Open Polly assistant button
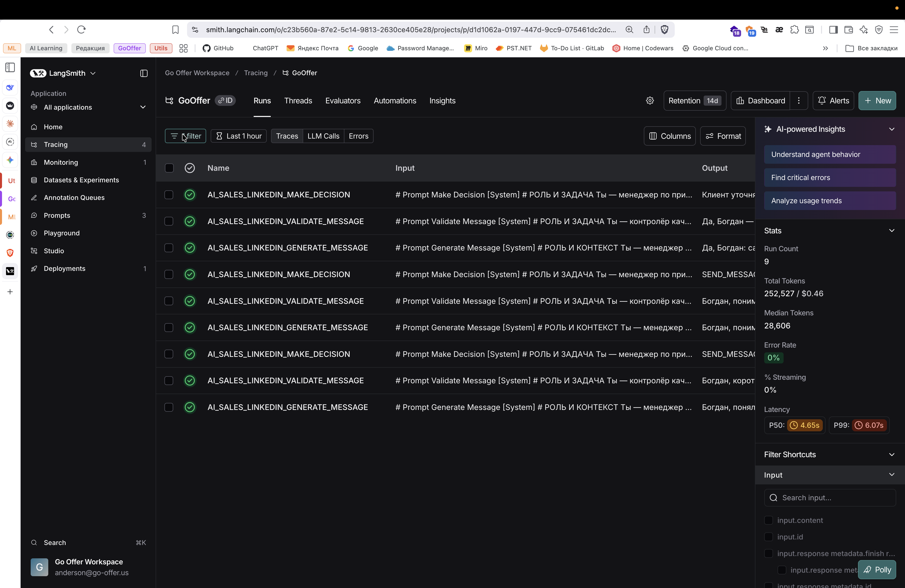 877,569
